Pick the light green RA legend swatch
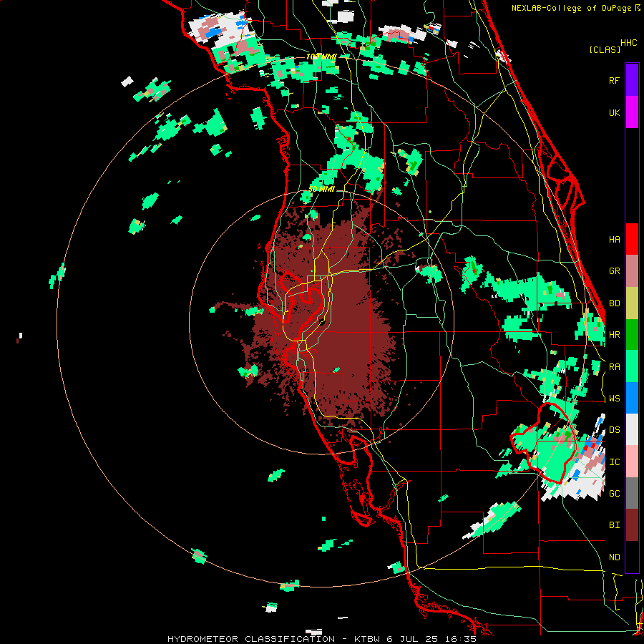This screenshot has width=644, height=644. click(632, 366)
